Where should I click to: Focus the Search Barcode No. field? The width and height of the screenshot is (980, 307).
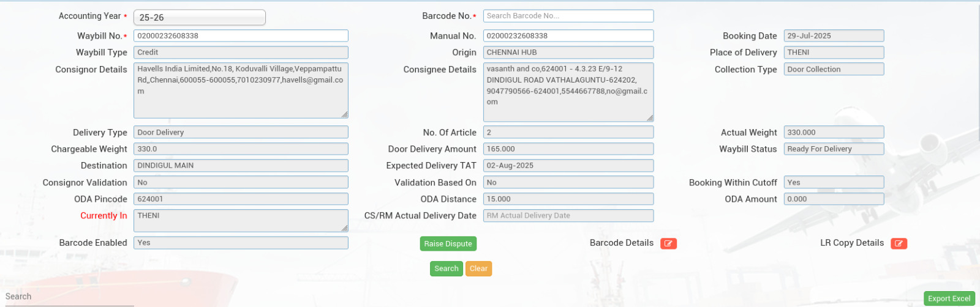point(568,16)
